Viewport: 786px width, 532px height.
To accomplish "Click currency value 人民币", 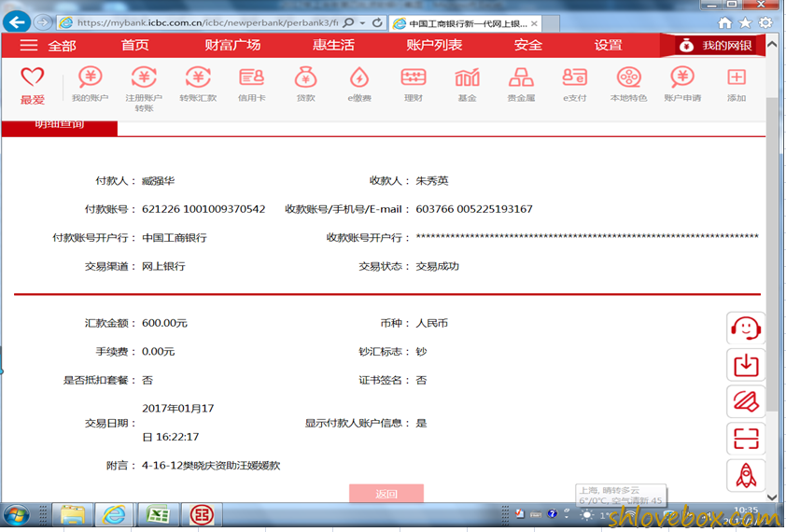I will [x=431, y=324].
